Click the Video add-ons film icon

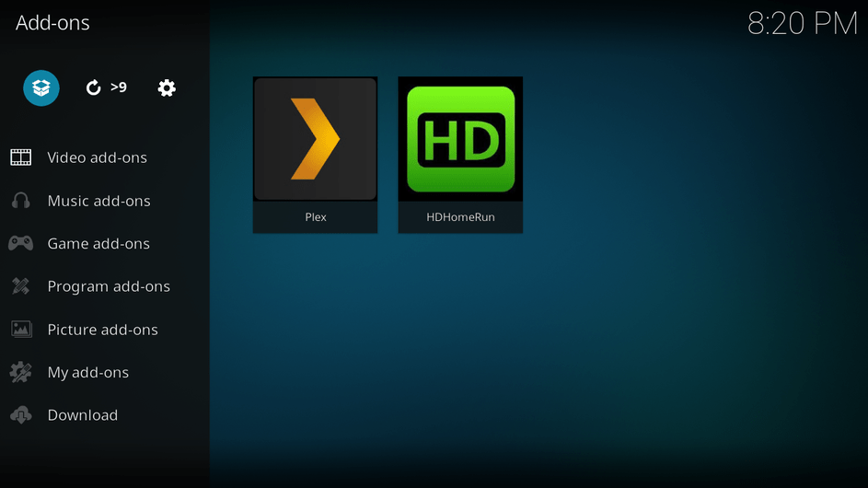point(21,157)
